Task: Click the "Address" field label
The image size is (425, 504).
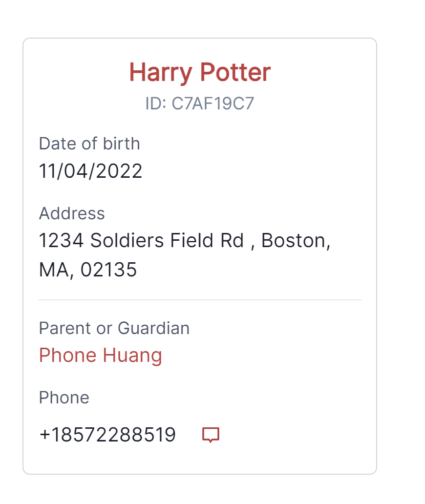Action: pyautogui.click(x=72, y=213)
